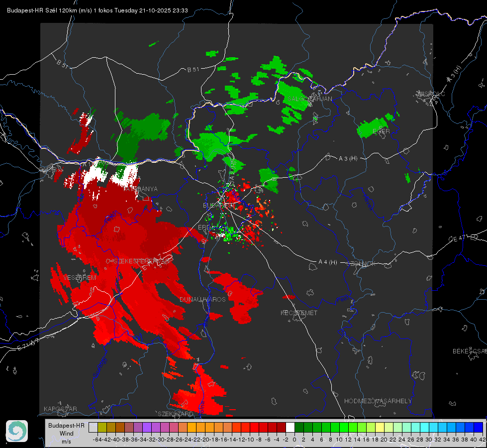Select the ÉRD town label
This screenshot has height=448, width=487.
[x=204, y=227]
